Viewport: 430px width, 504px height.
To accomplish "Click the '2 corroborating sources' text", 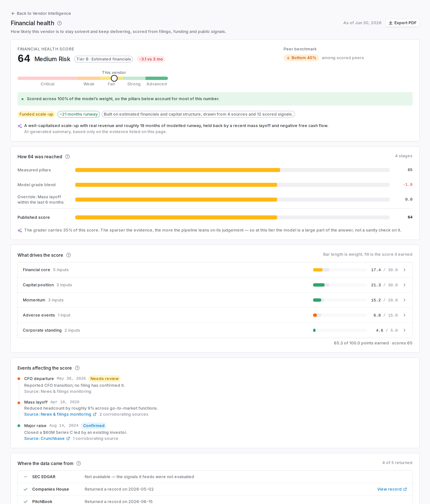I will coord(124,414).
